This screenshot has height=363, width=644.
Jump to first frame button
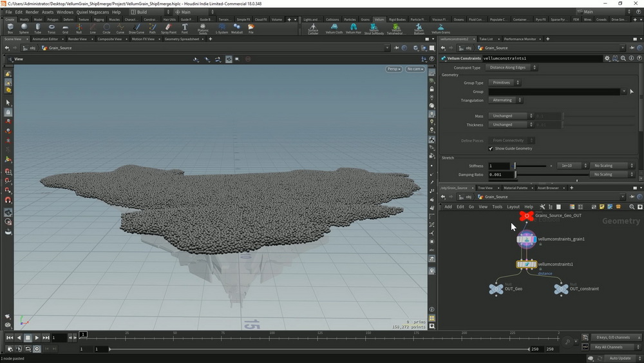click(10, 337)
